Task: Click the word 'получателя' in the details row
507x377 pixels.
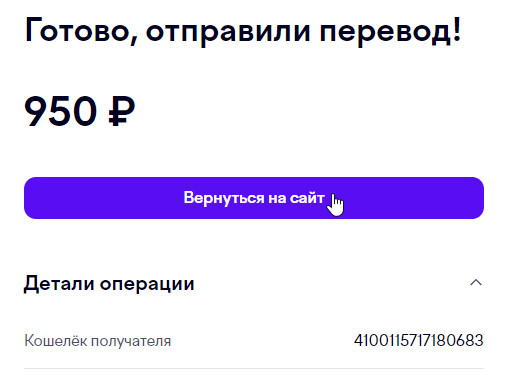Action: click(x=131, y=342)
